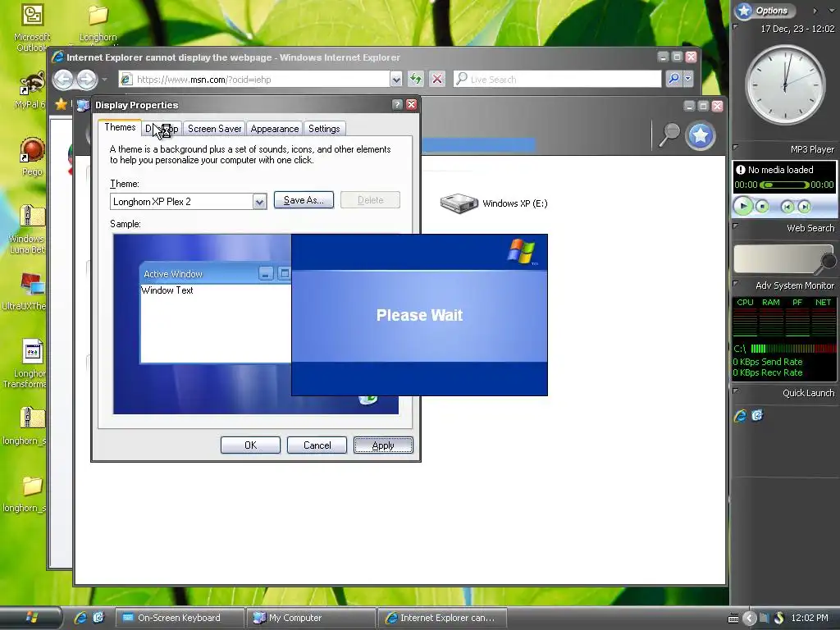Switch to the Appearance tab
Viewport: 840px width, 630px height.
[x=274, y=129]
